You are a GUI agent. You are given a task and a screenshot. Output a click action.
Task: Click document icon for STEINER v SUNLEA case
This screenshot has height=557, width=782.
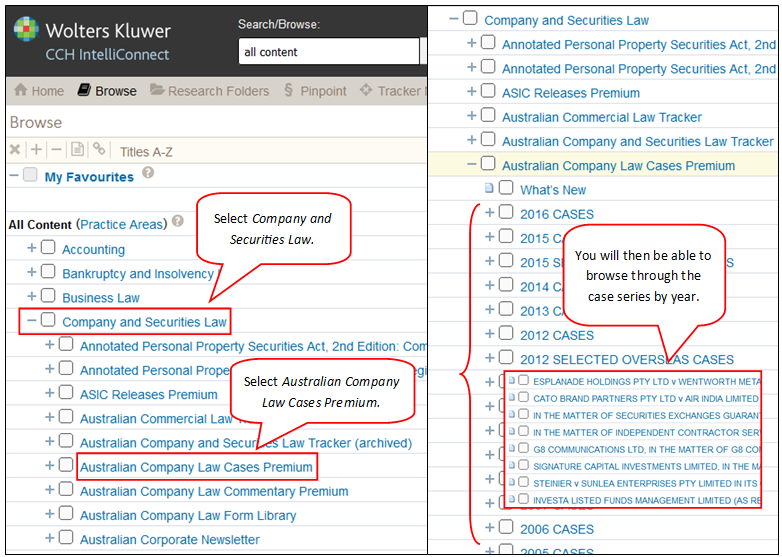click(x=512, y=483)
